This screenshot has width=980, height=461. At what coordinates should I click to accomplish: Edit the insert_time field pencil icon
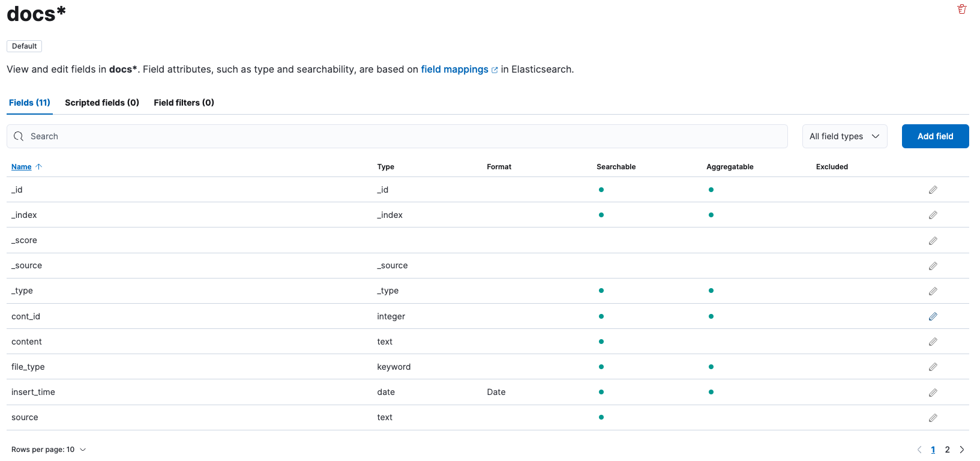tap(933, 393)
